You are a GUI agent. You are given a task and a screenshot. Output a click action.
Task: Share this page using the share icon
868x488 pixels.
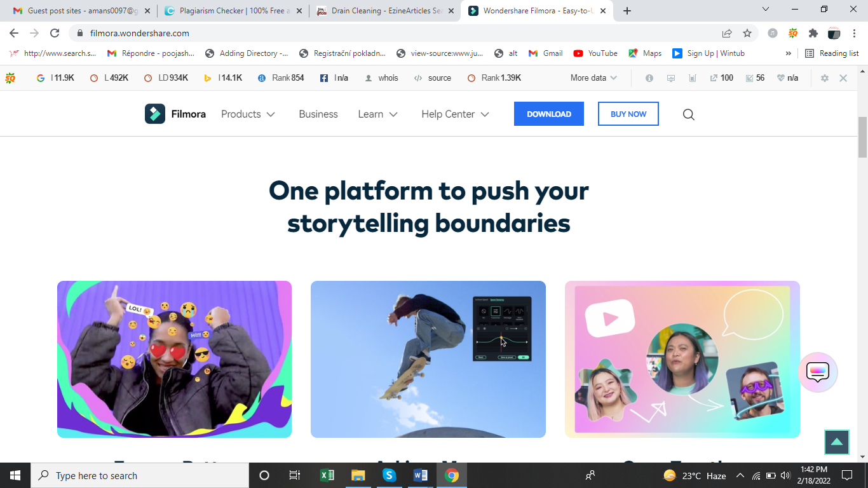click(x=727, y=33)
